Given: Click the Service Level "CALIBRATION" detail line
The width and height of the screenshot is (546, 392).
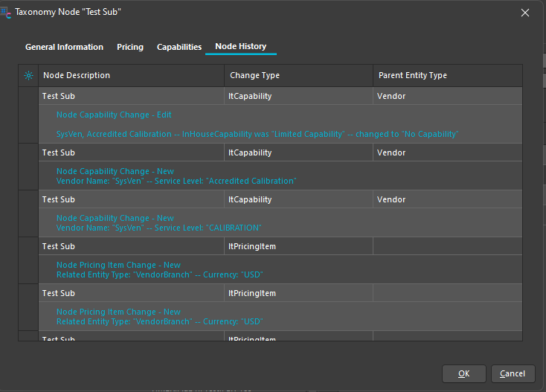Looking at the screenshot, I should (158, 228).
